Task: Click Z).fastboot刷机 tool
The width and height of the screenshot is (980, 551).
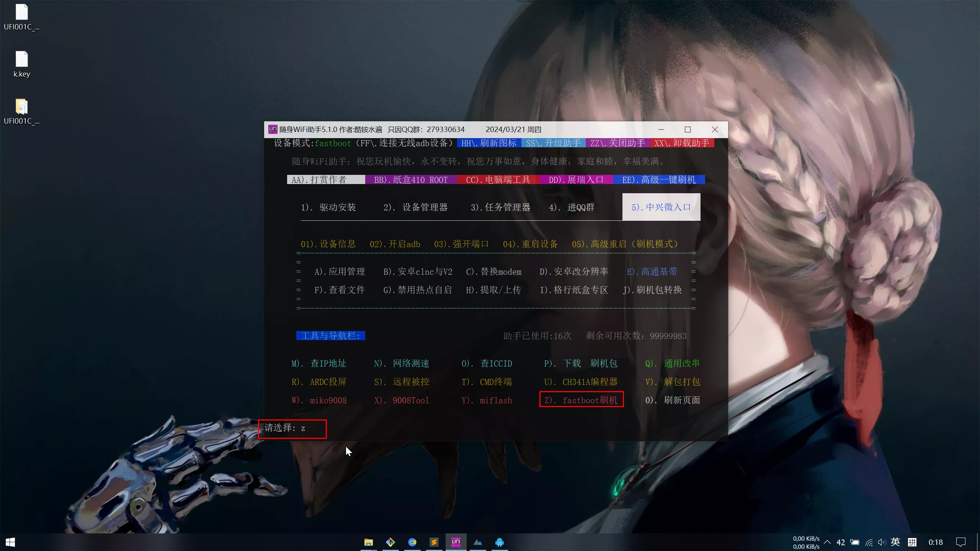Action: [x=581, y=400]
